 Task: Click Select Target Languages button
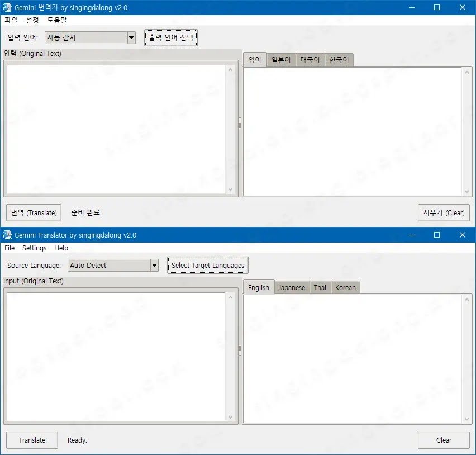208,265
